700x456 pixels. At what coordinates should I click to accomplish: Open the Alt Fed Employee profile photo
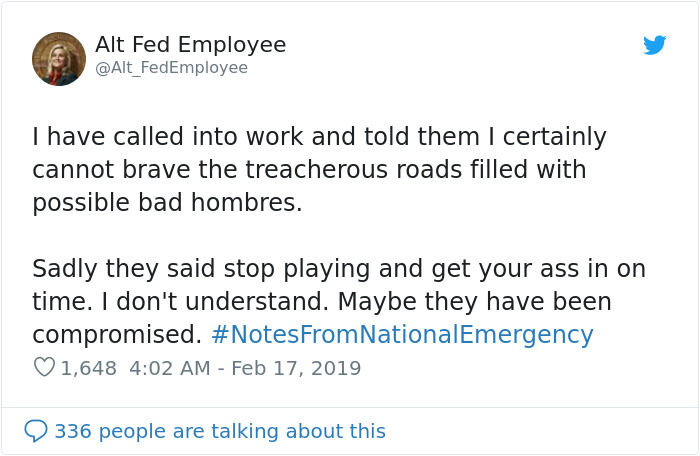[x=59, y=58]
